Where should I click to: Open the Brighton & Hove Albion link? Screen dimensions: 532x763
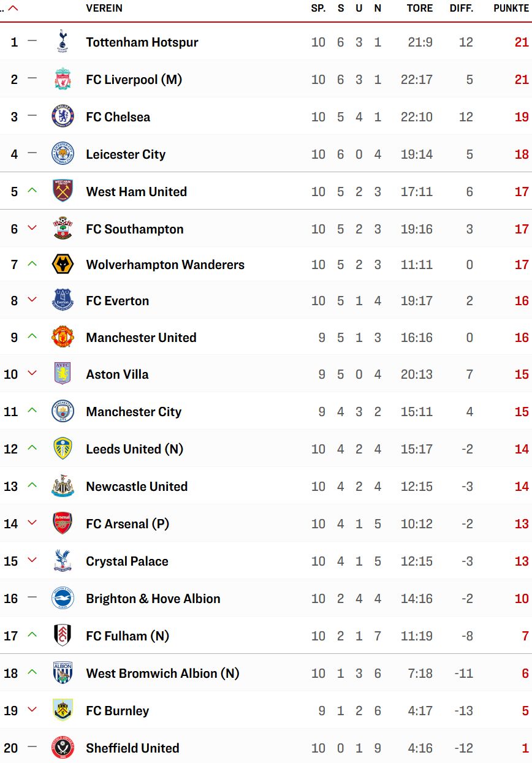tap(153, 599)
